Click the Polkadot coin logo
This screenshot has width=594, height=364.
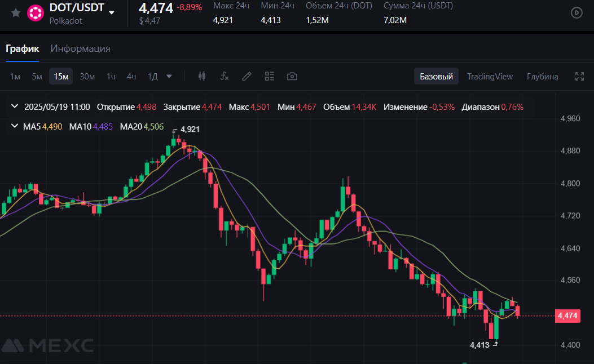pyautogui.click(x=36, y=14)
